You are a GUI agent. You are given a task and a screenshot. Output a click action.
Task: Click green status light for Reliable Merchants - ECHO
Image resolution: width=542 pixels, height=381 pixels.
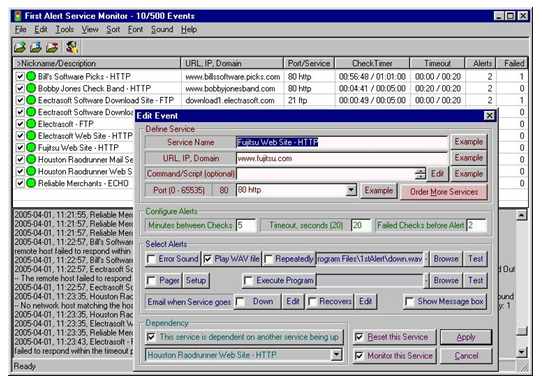coord(31,183)
